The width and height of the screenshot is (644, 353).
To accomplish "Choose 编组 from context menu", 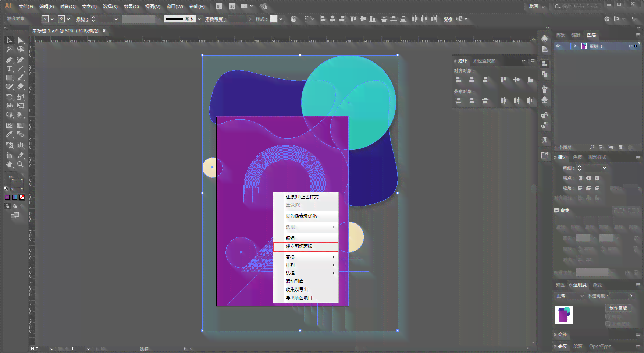I will tap(306, 238).
